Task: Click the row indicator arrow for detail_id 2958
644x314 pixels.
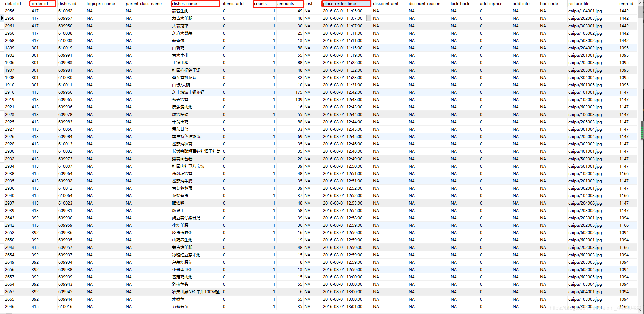Action: [2, 18]
